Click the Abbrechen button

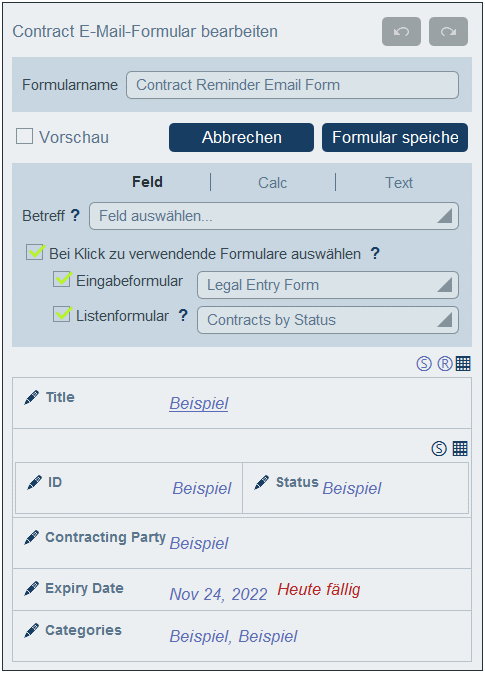point(241,137)
